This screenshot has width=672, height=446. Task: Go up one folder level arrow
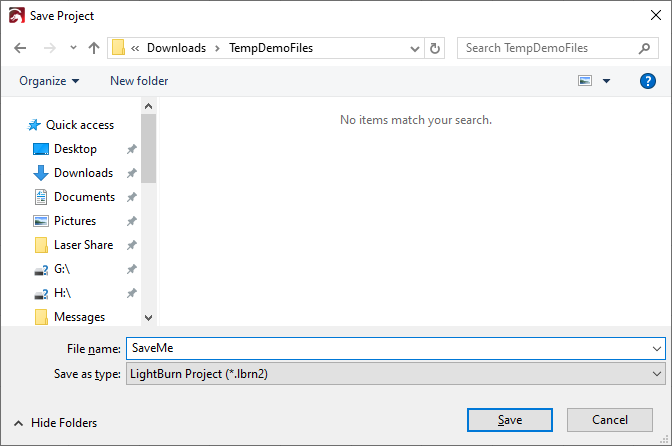(x=94, y=48)
